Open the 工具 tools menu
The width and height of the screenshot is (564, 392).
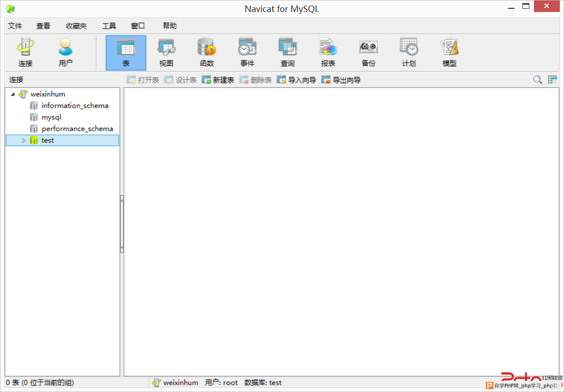109,26
